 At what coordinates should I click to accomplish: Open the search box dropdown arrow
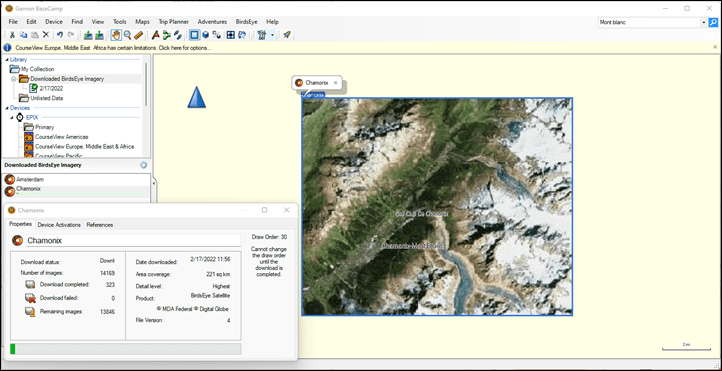click(704, 22)
